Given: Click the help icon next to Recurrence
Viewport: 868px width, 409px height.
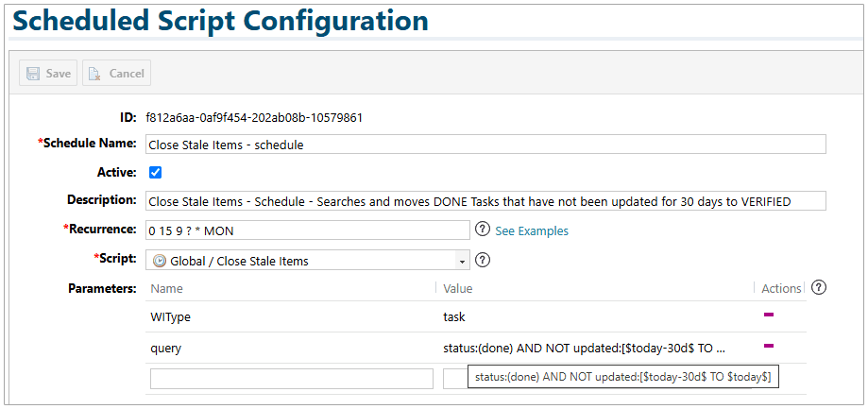Looking at the screenshot, I should coord(482,230).
